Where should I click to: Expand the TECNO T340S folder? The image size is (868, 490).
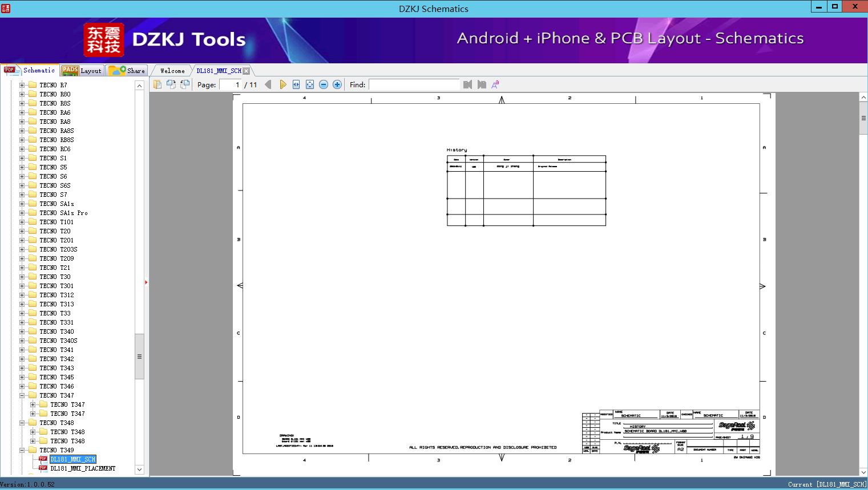(x=22, y=341)
